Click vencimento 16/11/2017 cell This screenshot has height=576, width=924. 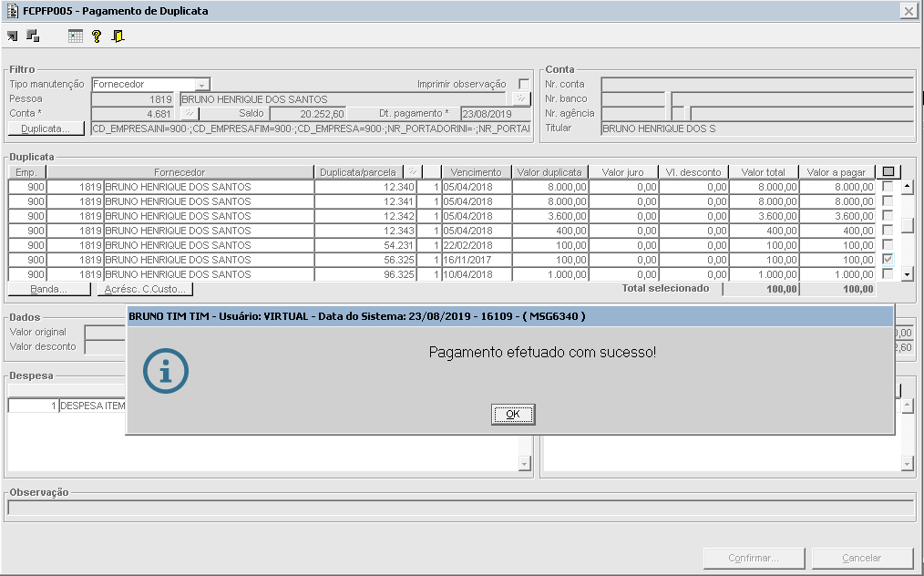[x=477, y=260]
